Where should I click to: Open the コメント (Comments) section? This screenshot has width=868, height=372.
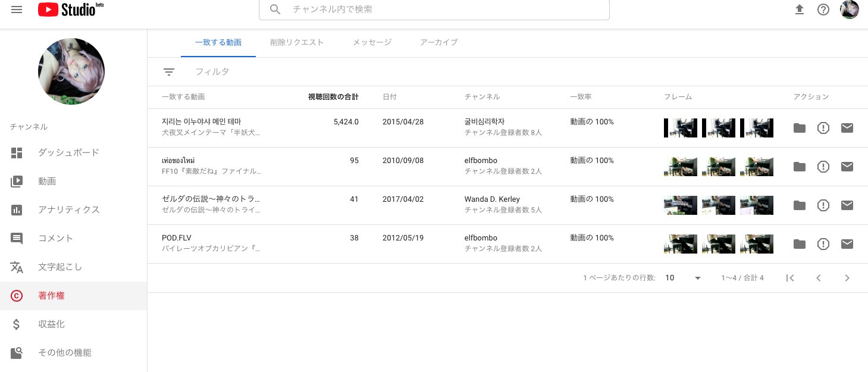click(55, 238)
